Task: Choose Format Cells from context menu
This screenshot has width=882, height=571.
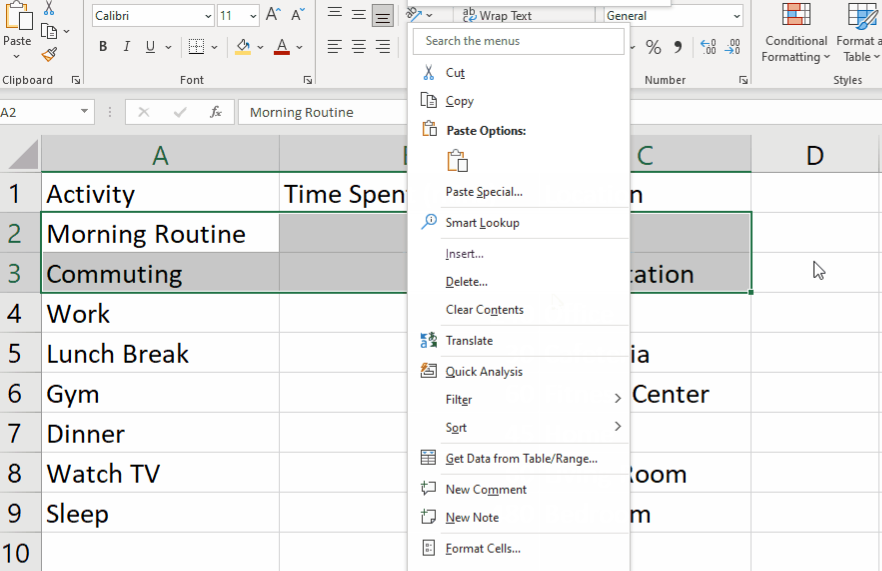Action: tap(518, 548)
